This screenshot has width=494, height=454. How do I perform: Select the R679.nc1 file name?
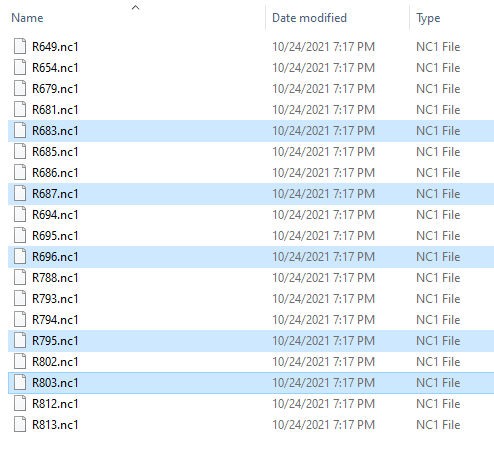tap(55, 89)
